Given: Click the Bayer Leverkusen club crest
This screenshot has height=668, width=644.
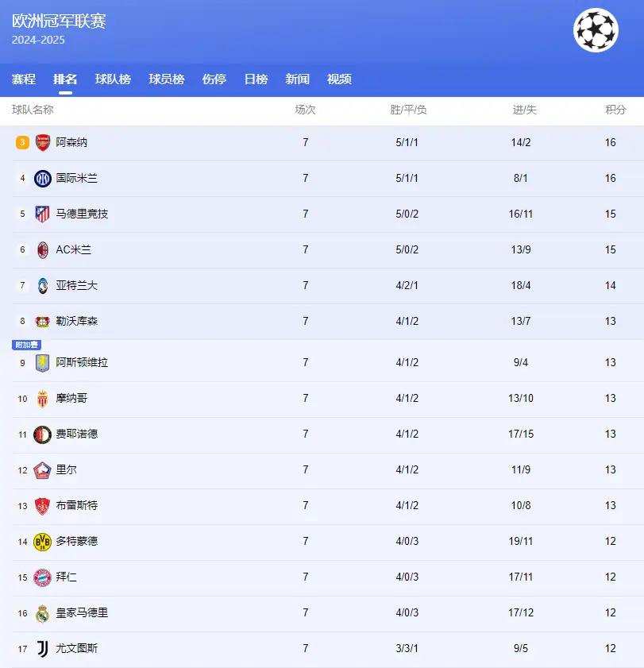Looking at the screenshot, I should tap(43, 322).
